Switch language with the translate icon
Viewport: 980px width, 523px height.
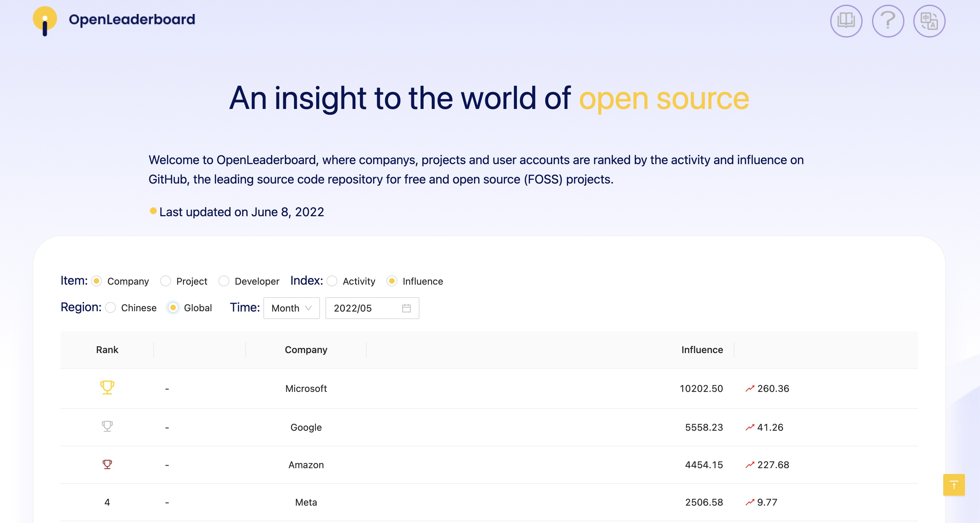(x=929, y=20)
